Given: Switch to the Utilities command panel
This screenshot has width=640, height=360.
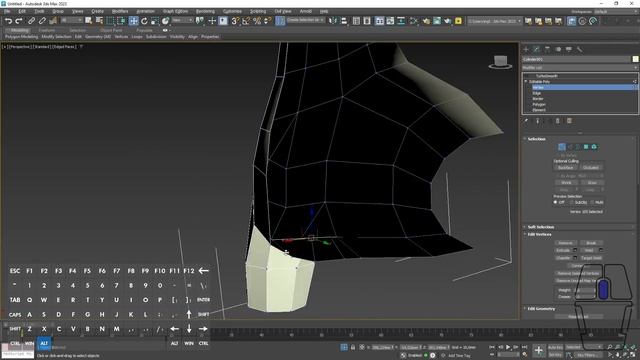Looking at the screenshot, I should point(579,49).
